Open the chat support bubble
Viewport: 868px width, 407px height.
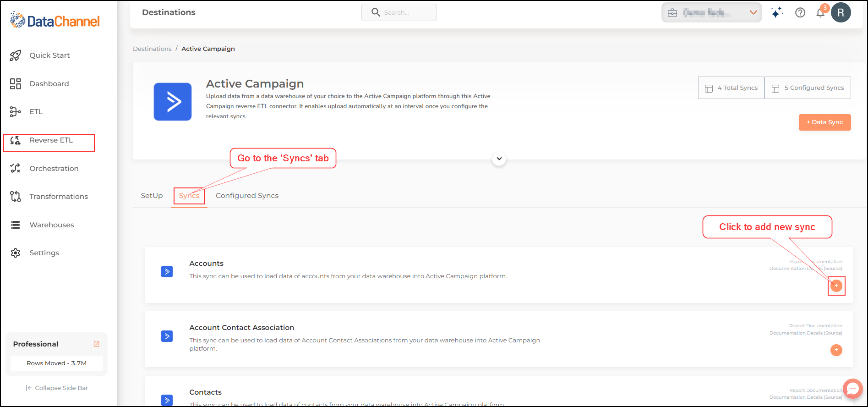[x=852, y=389]
